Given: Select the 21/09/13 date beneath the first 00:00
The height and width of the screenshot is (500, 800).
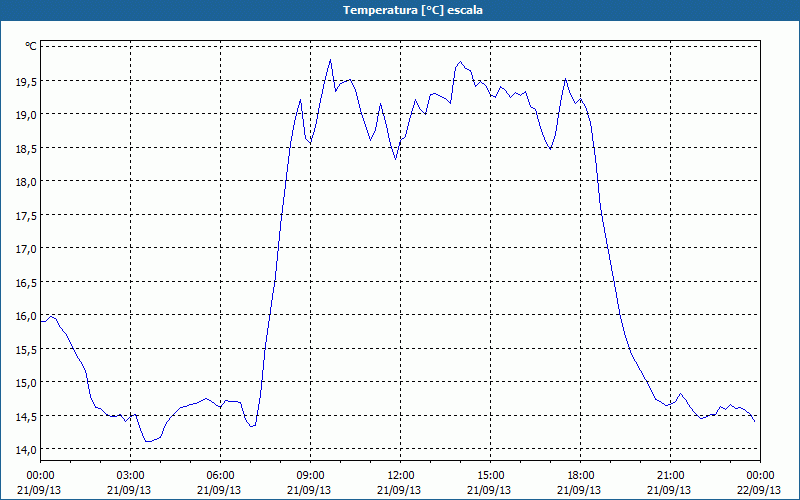Looking at the screenshot, I should [x=39, y=490].
